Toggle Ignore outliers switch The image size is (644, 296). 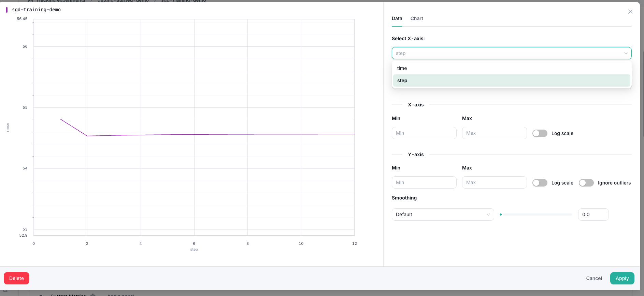(586, 183)
